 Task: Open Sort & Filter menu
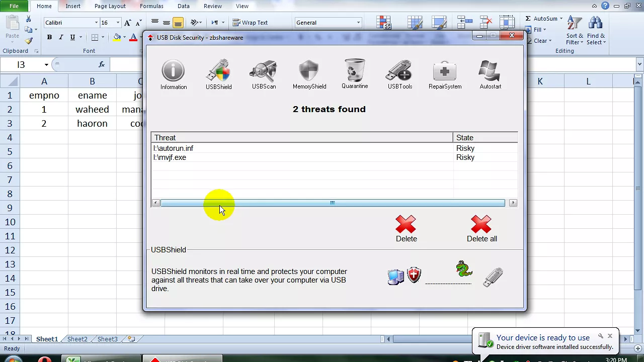click(575, 30)
